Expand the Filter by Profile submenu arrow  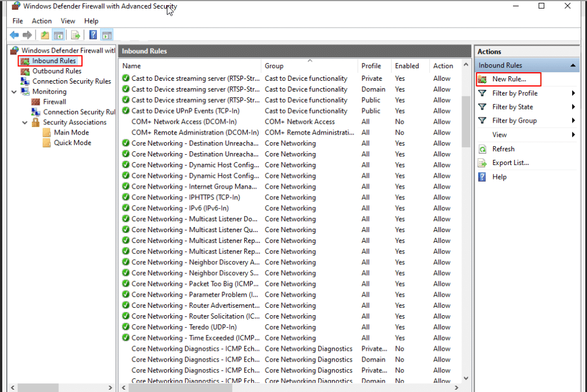[x=573, y=93]
